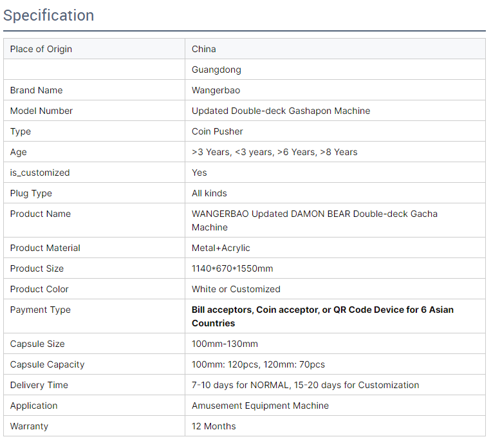The height and width of the screenshot is (448, 491).
Task: Click the 'Yes' value cell
Action: (335, 173)
